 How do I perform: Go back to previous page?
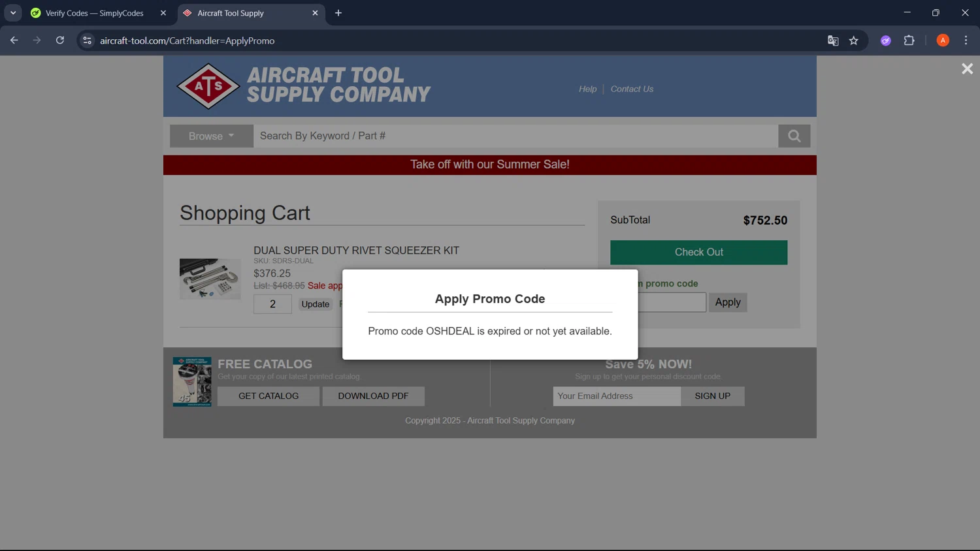(x=14, y=40)
